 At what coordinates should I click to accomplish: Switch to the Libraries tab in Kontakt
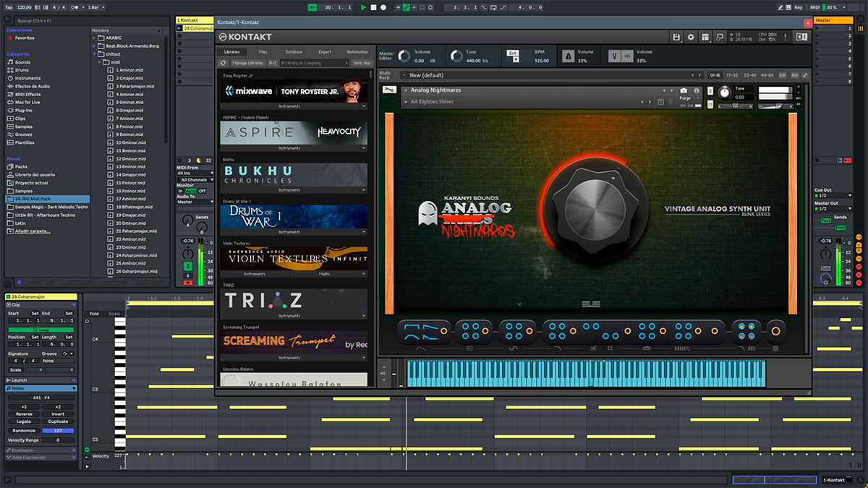[232, 52]
